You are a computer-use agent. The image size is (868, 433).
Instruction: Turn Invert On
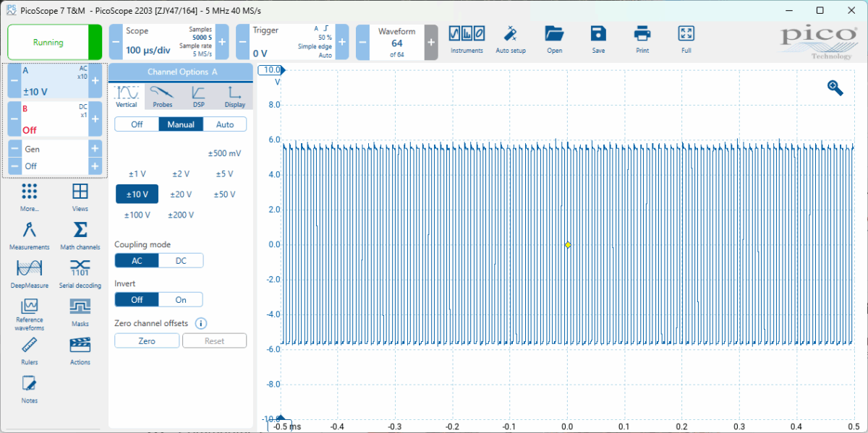(x=181, y=300)
